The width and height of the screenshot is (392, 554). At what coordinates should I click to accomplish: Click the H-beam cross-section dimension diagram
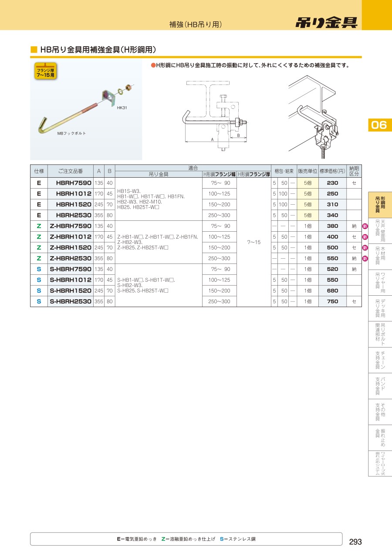213,115
